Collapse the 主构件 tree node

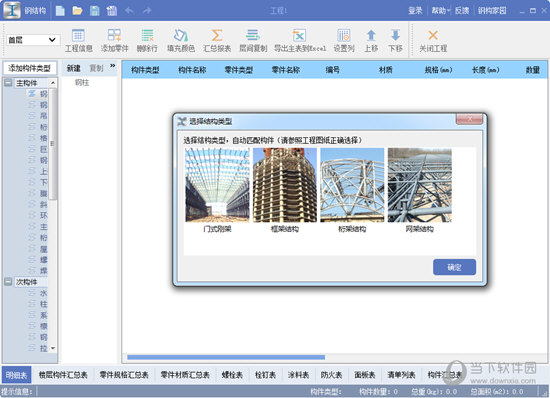8,83
